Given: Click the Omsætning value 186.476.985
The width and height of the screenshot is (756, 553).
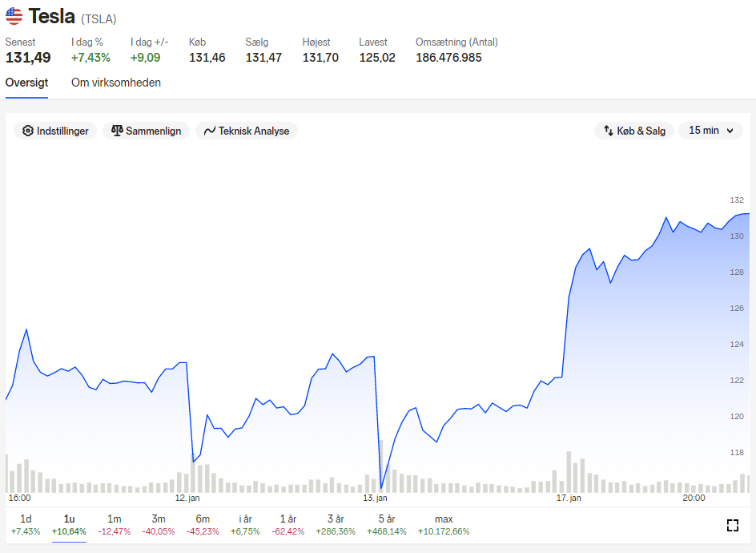Looking at the screenshot, I should coord(448,58).
